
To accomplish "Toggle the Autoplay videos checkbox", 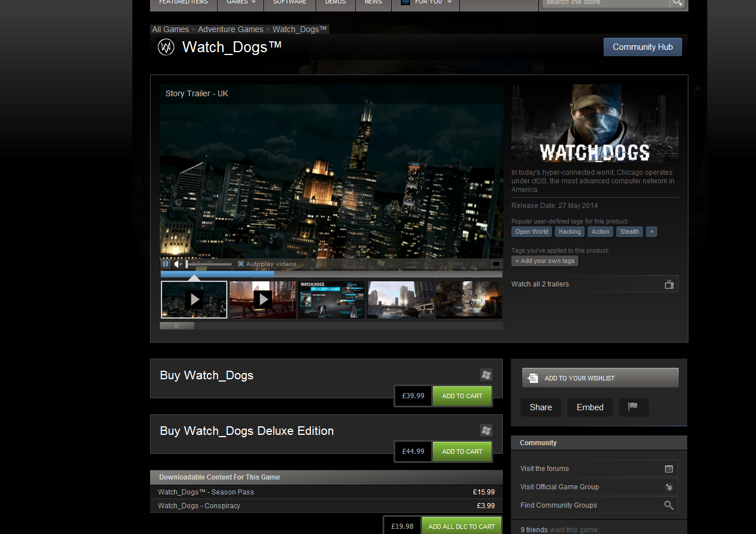I will point(241,264).
